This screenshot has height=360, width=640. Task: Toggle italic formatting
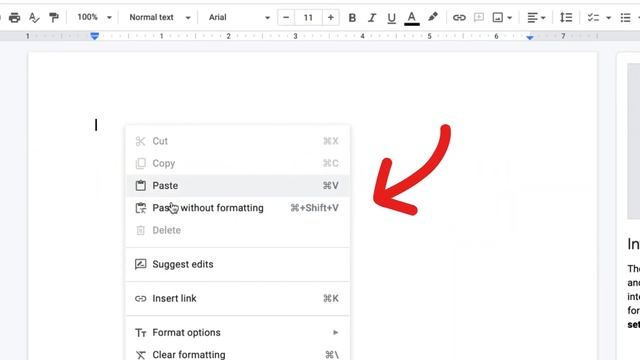point(371,18)
